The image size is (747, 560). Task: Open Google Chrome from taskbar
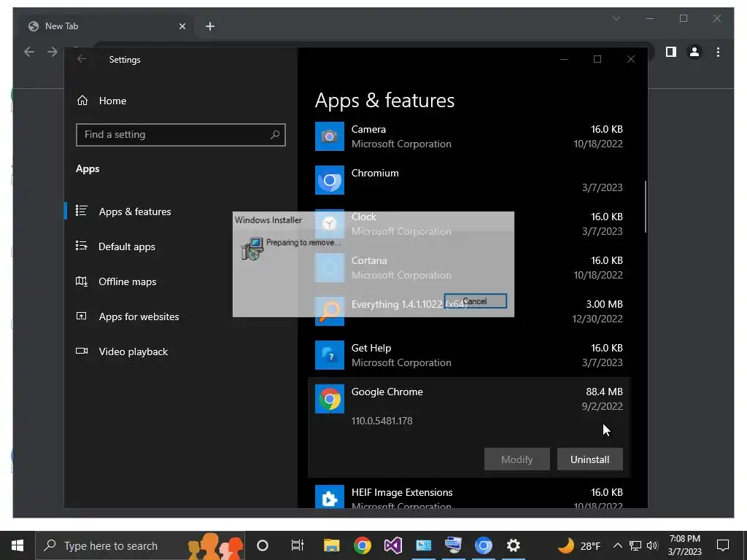coord(362,545)
